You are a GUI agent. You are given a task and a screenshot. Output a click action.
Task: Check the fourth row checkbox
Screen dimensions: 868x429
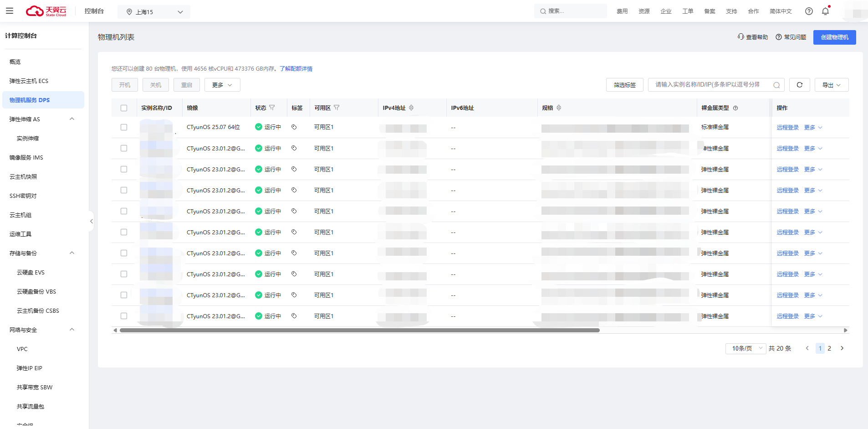pyautogui.click(x=124, y=190)
